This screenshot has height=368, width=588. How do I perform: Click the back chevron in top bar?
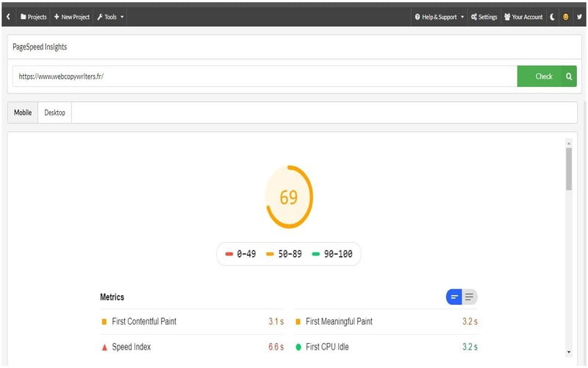pyautogui.click(x=8, y=16)
